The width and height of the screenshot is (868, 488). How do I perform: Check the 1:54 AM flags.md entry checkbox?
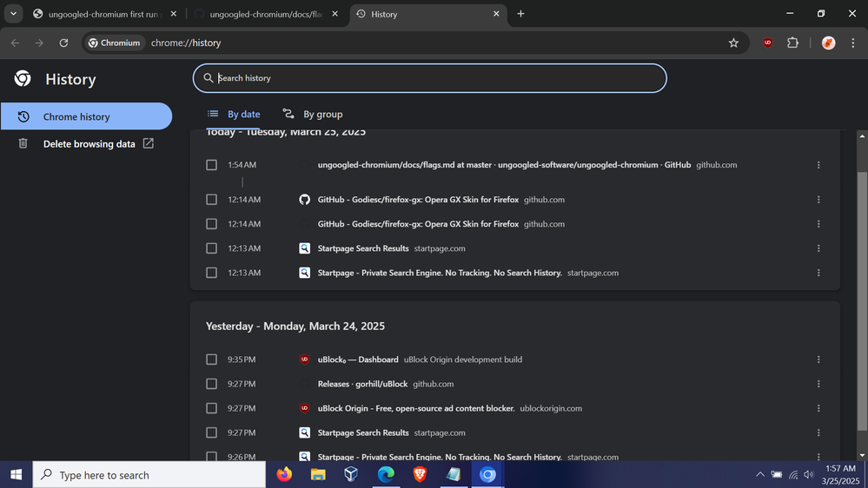[x=211, y=165]
